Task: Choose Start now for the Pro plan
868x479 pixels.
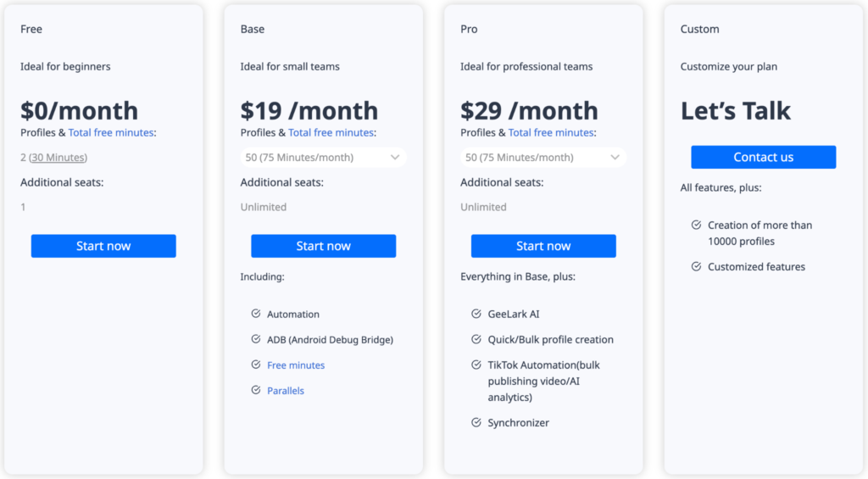Action: tap(543, 246)
